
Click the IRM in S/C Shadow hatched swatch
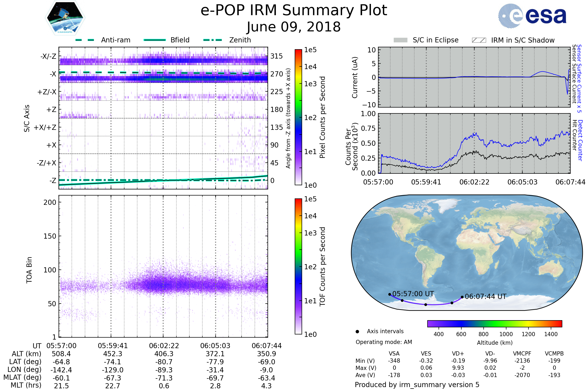pos(479,40)
